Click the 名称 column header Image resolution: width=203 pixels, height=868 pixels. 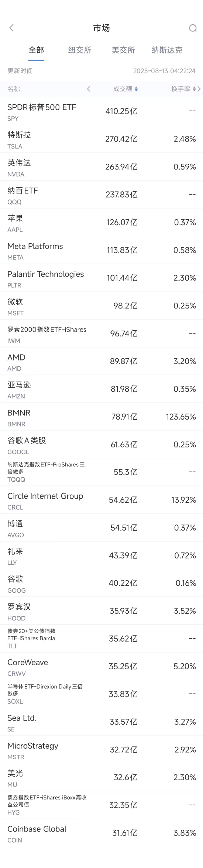point(14,89)
